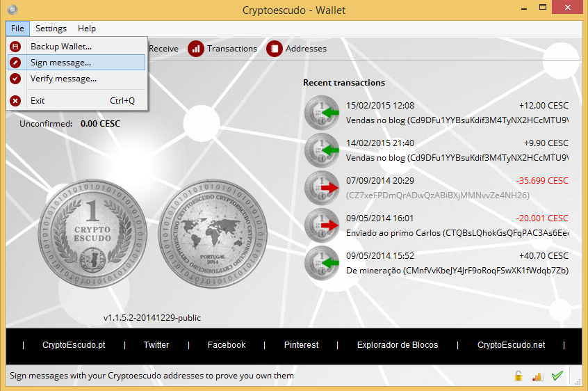Click the red Exit cross icon
Image resolution: width=588 pixels, height=391 pixels.
click(15, 101)
